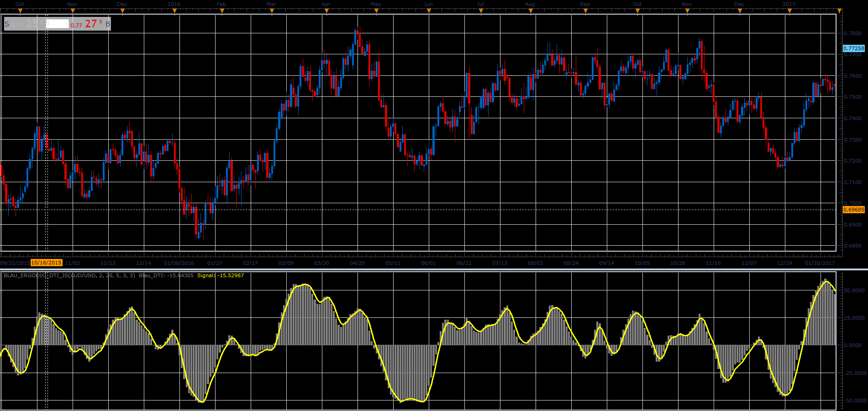Click the blue 0.77258 current price tag

tap(853, 48)
